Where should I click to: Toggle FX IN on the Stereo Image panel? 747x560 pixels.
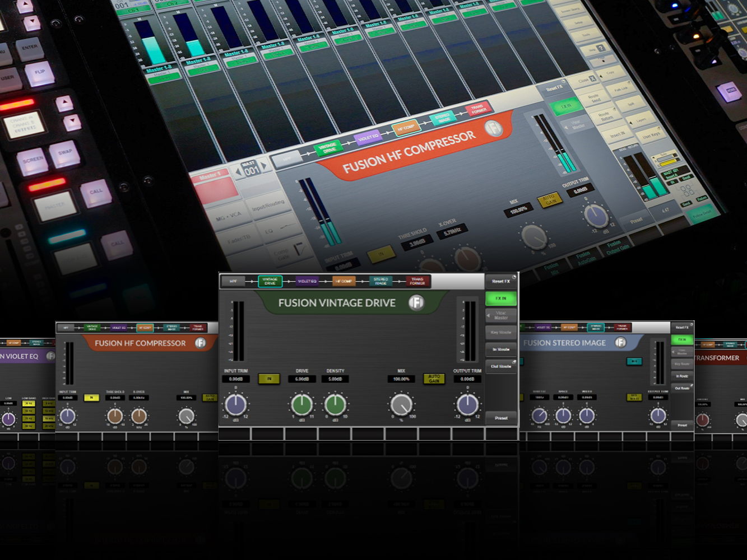[682, 339]
